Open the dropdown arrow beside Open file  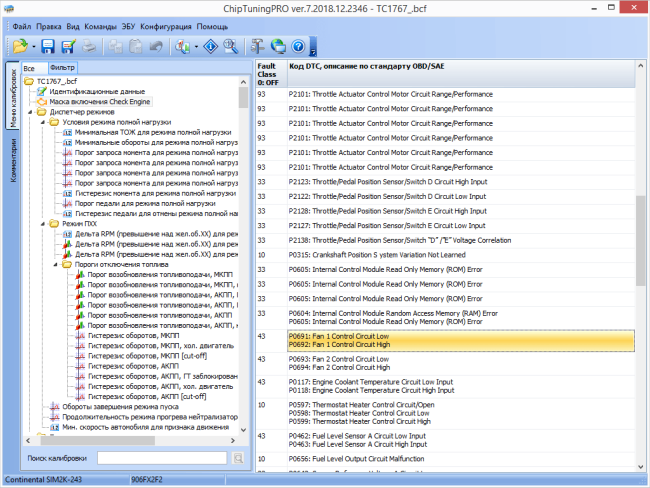click(34, 46)
